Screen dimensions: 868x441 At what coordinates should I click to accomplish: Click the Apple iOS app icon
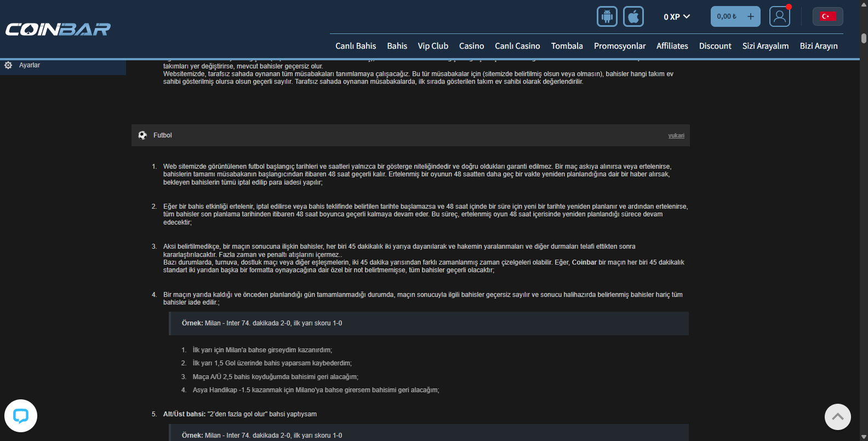[x=633, y=16]
